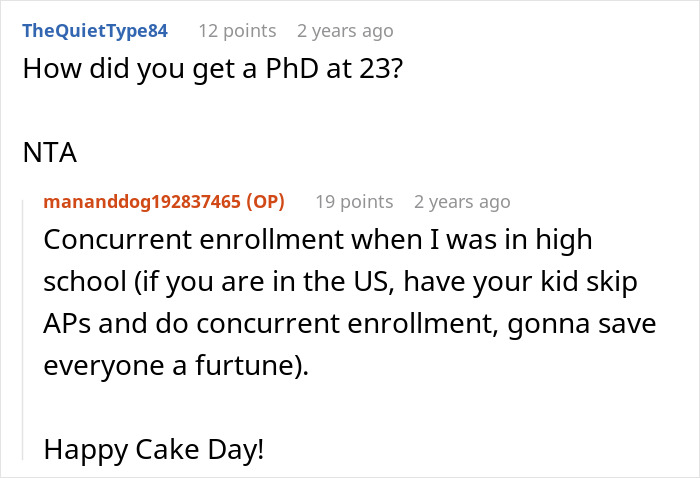Click the "19 points" score

[x=354, y=202]
